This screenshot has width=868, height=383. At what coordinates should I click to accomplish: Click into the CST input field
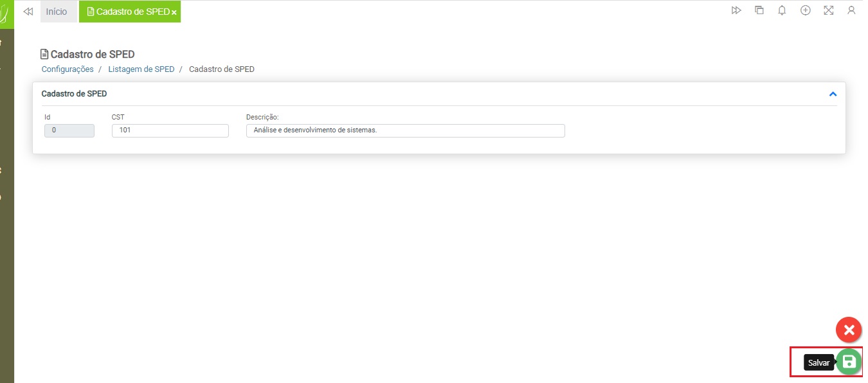170,130
